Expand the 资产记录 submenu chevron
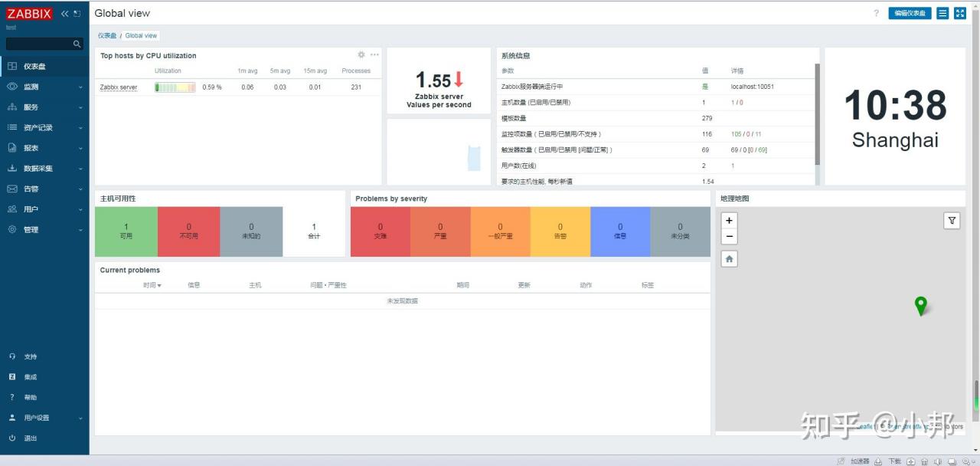The height and width of the screenshot is (466, 980). [80, 128]
